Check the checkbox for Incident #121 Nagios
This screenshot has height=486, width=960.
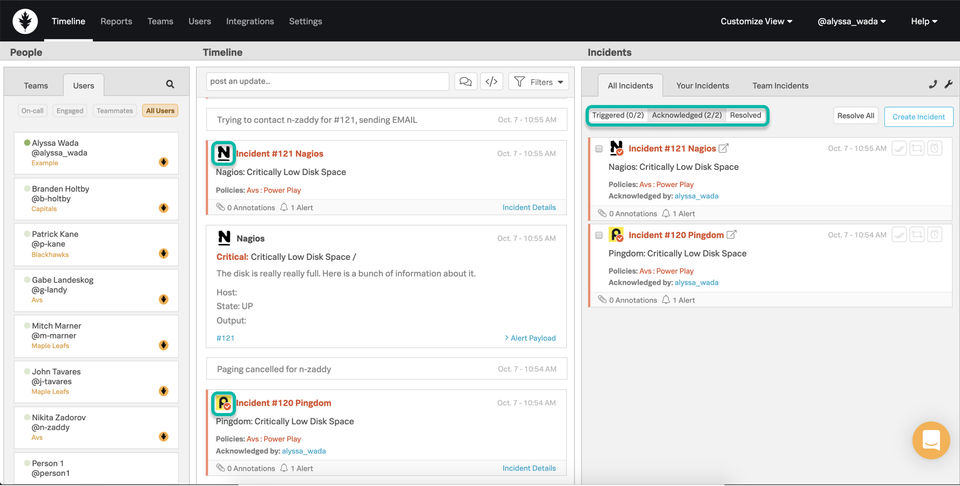point(599,148)
